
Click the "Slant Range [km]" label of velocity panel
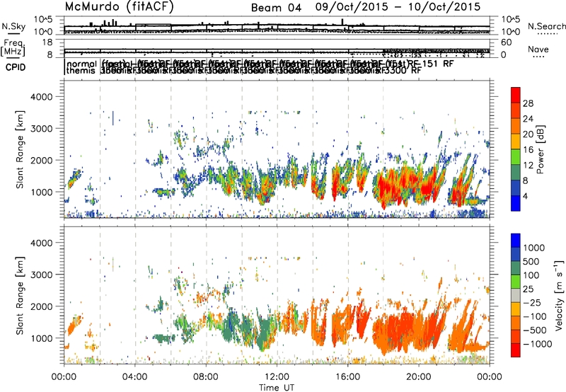[20, 295]
